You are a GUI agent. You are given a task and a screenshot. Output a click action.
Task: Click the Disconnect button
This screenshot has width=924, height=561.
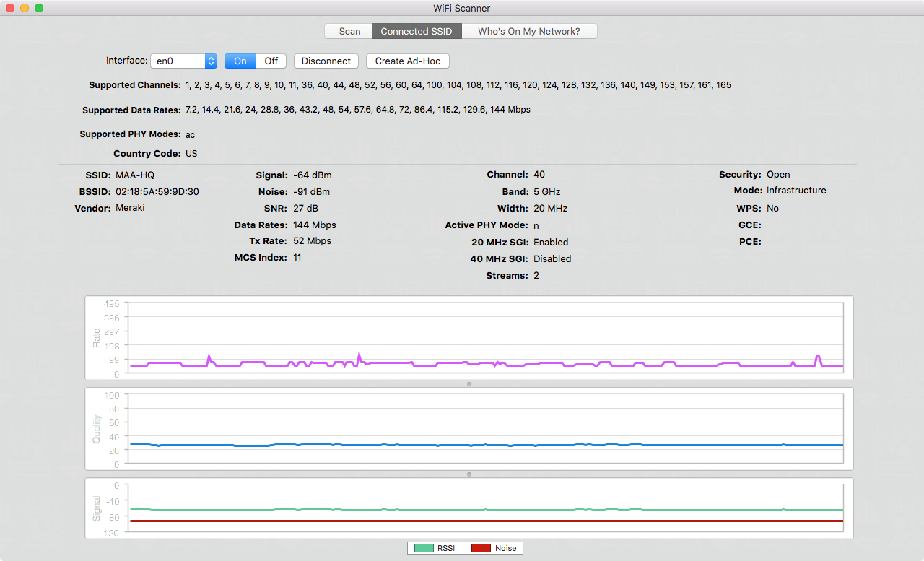(x=326, y=61)
